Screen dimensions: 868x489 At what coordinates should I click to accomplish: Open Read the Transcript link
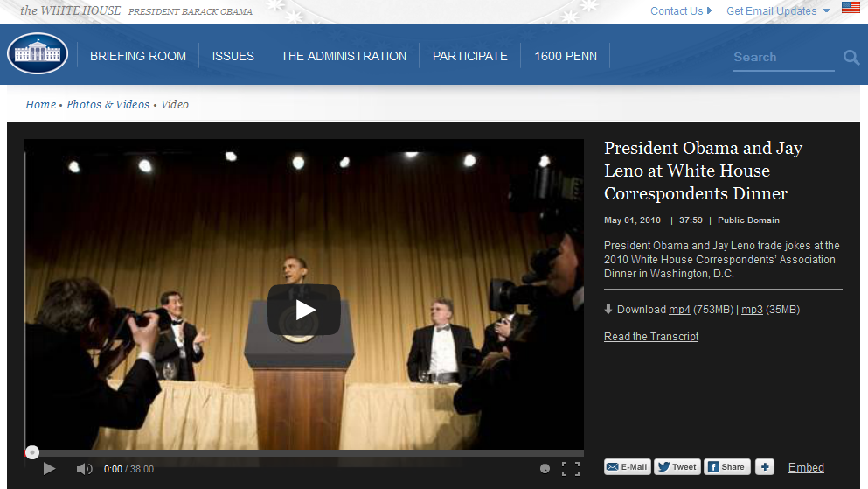coord(651,337)
